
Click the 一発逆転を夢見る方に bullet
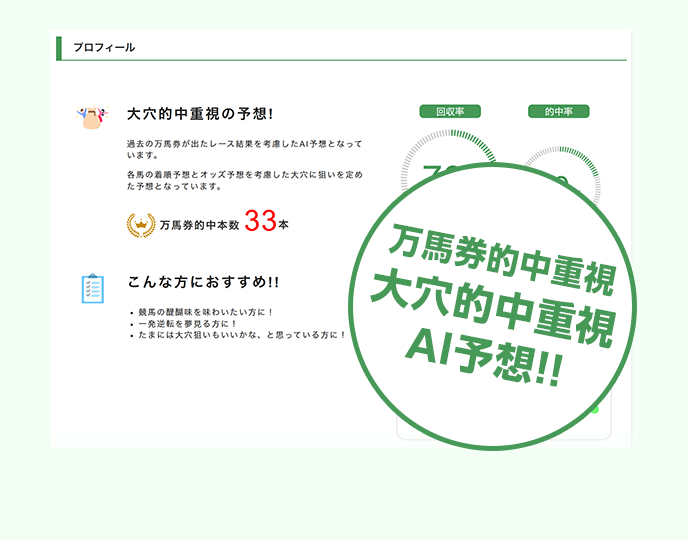(190, 324)
